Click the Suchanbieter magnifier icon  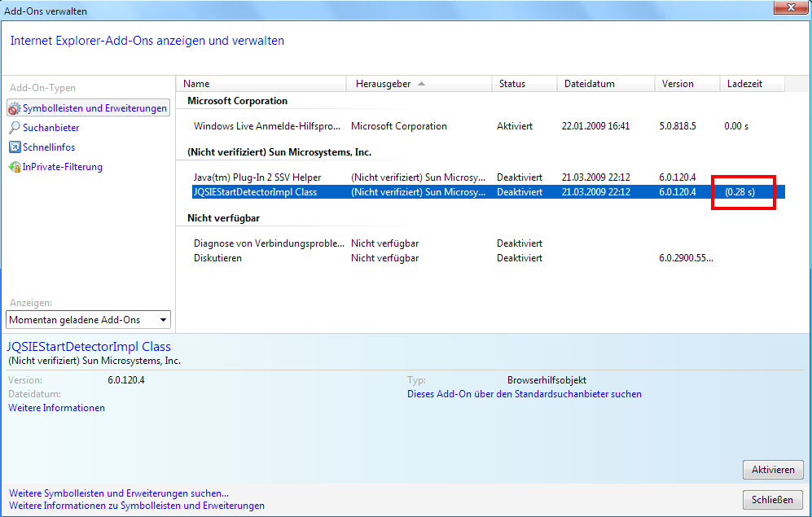point(15,127)
